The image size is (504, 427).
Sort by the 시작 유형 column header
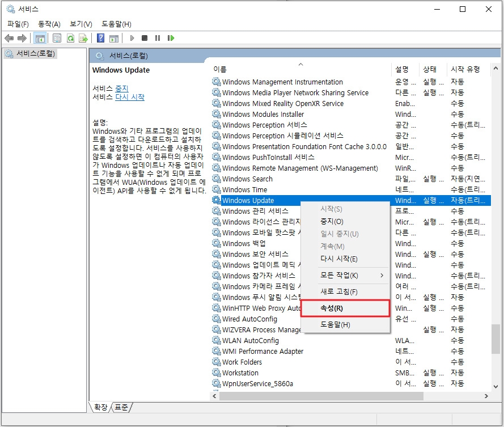tap(468, 69)
